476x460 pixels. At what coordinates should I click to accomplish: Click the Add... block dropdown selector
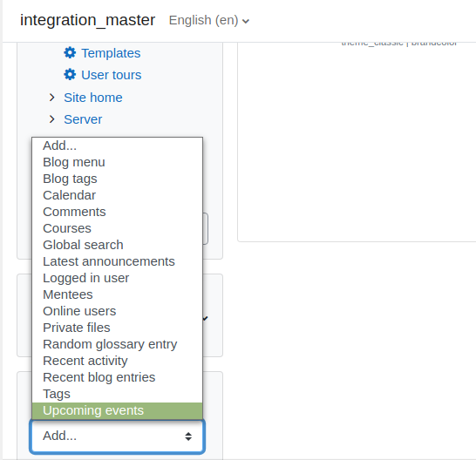117,436
